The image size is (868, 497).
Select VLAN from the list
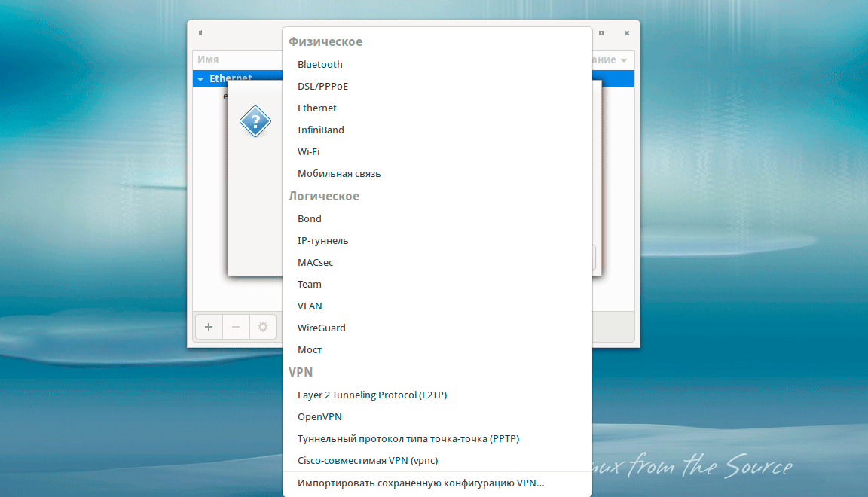coord(437,306)
